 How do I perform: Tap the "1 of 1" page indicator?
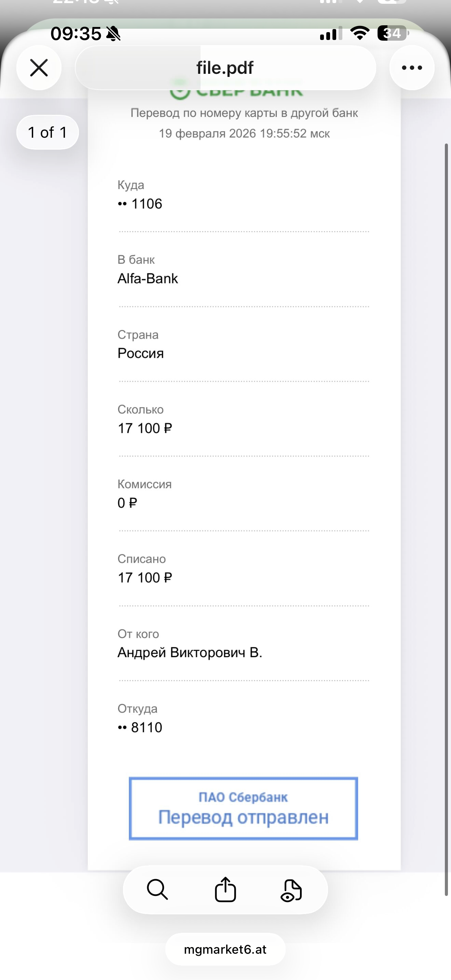[47, 132]
